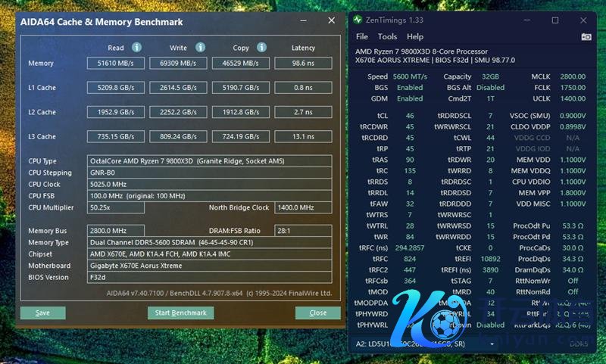Screen dimensions: 606x364
Task: Click the info icon beside Read column
Action: click(137, 48)
